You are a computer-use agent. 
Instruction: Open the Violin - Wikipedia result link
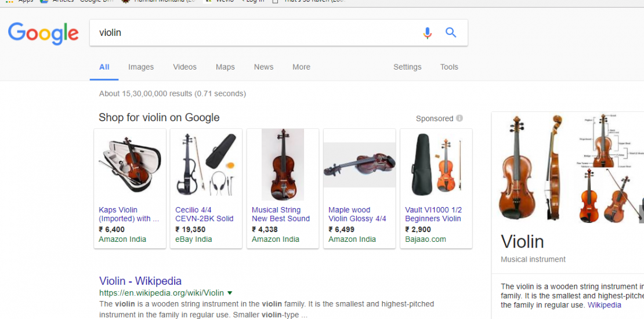click(140, 281)
